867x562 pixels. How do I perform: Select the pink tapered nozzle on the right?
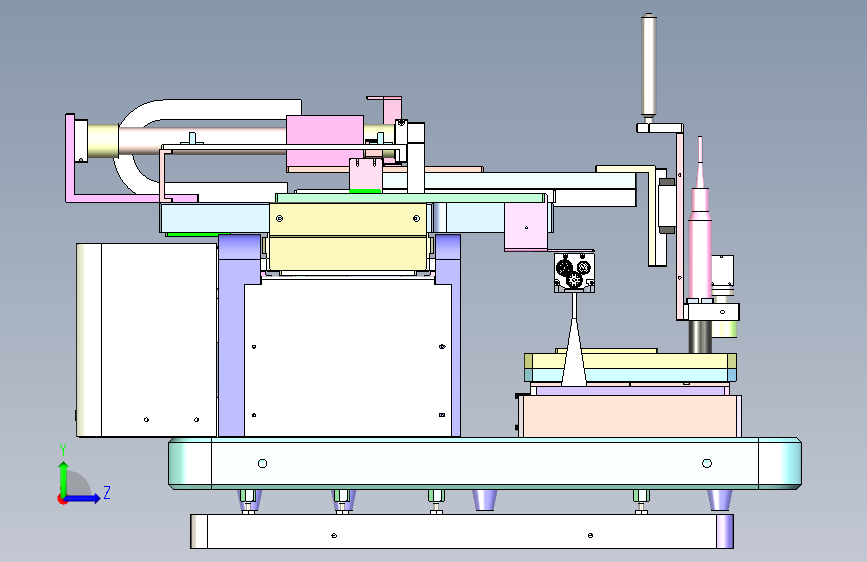(700, 238)
